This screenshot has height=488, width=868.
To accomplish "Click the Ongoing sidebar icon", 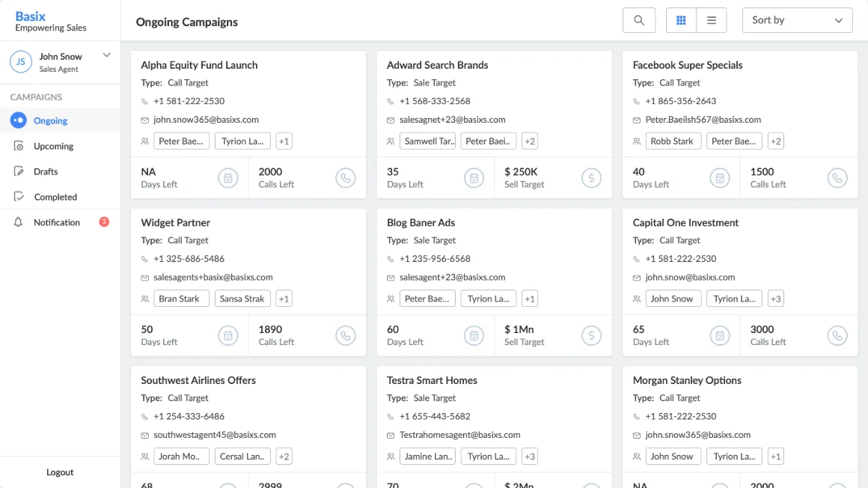I will (18, 120).
